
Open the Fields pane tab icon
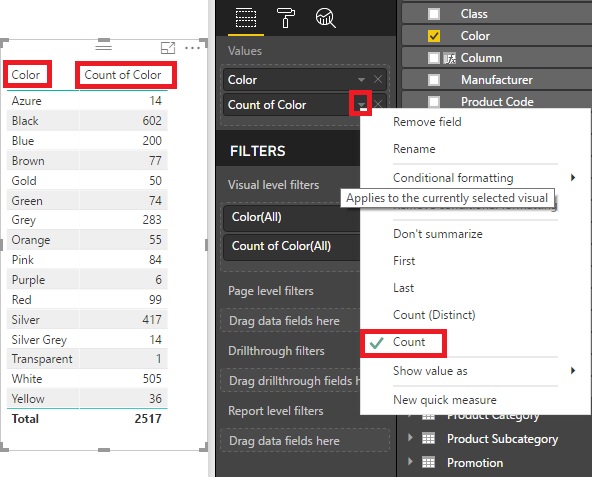click(246, 18)
